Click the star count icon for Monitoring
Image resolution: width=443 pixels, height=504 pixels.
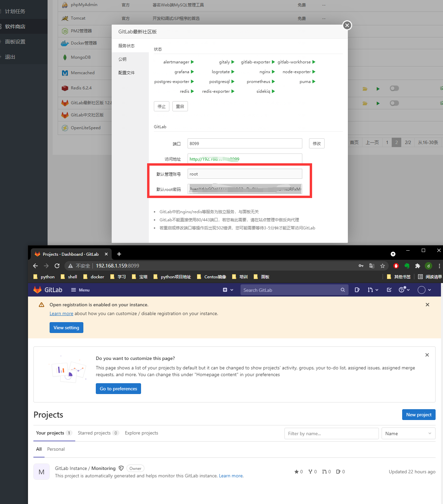(x=299, y=472)
